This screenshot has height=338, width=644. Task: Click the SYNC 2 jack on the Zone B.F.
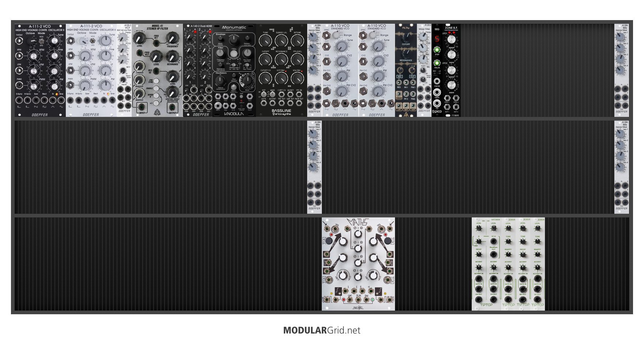[456, 98]
